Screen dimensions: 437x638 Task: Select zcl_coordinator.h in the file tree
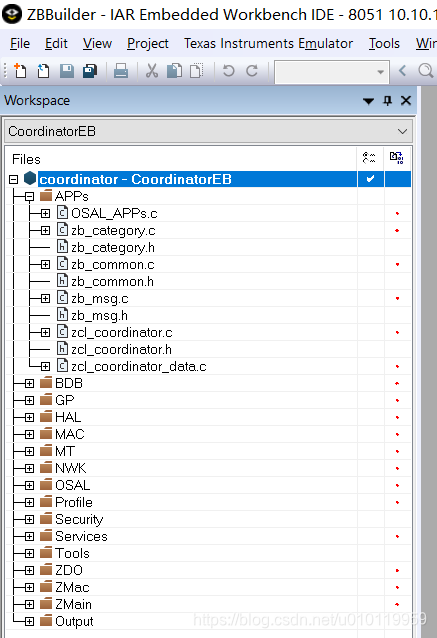[121, 350]
